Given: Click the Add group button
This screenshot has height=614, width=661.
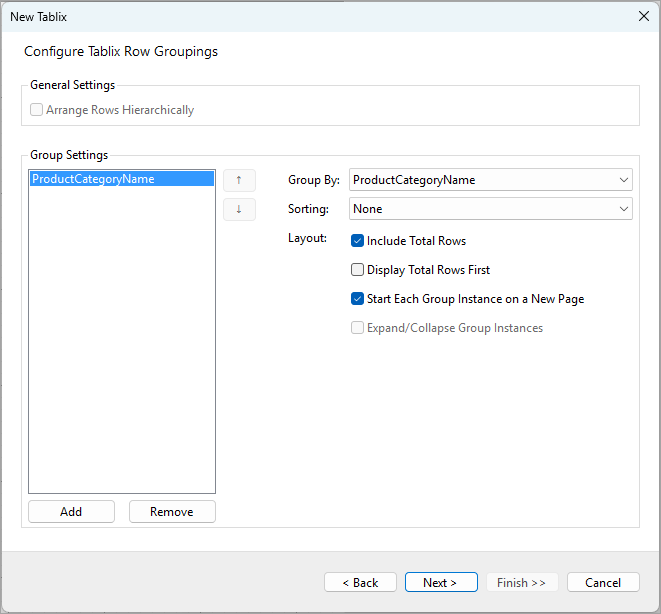Looking at the screenshot, I should [71, 512].
